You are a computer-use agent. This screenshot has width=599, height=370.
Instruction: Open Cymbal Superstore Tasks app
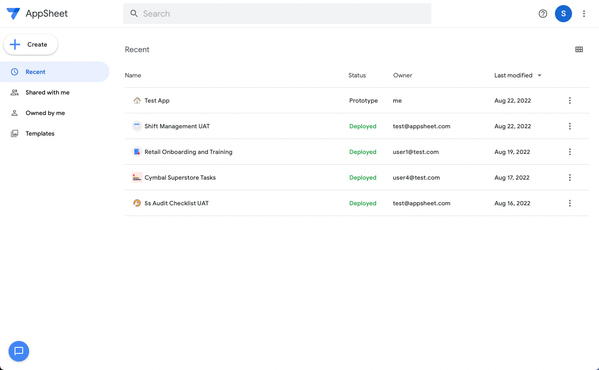click(180, 177)
